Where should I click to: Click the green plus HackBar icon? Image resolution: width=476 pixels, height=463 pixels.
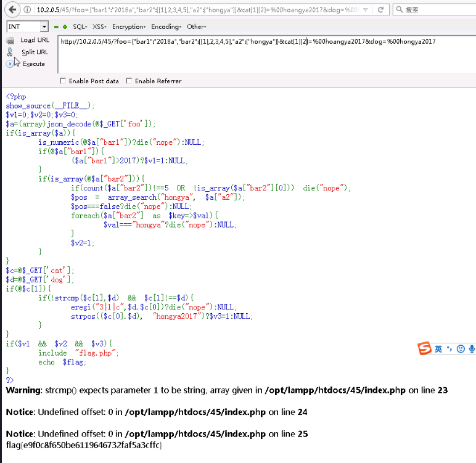[x=65, y=27]
